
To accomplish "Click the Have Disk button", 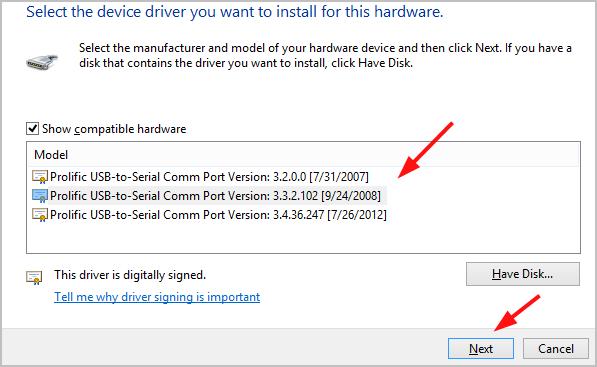I will 523,274.
